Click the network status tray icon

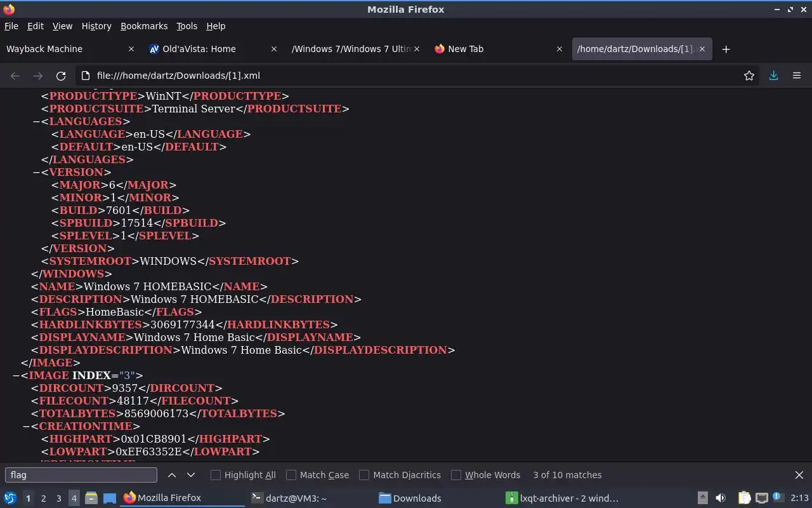click(x=762, y=498)
